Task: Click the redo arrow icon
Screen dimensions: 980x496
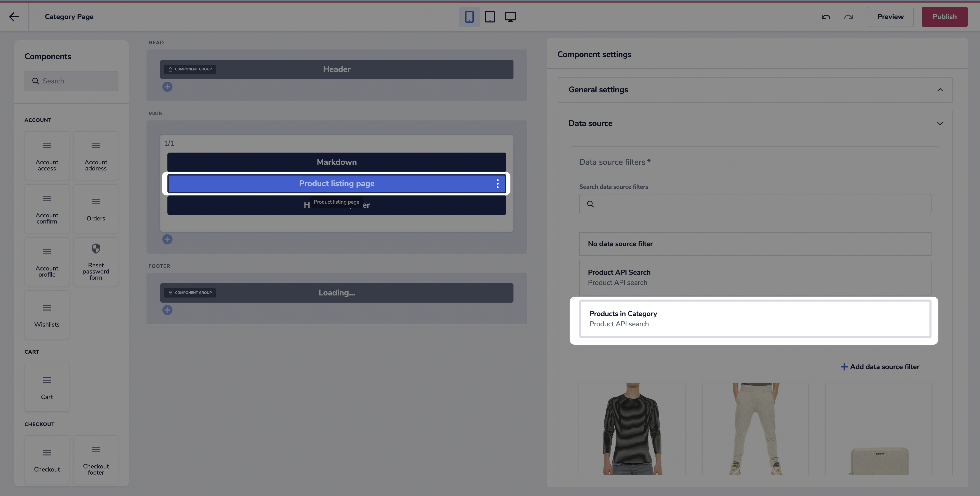Action: (848, 17)
